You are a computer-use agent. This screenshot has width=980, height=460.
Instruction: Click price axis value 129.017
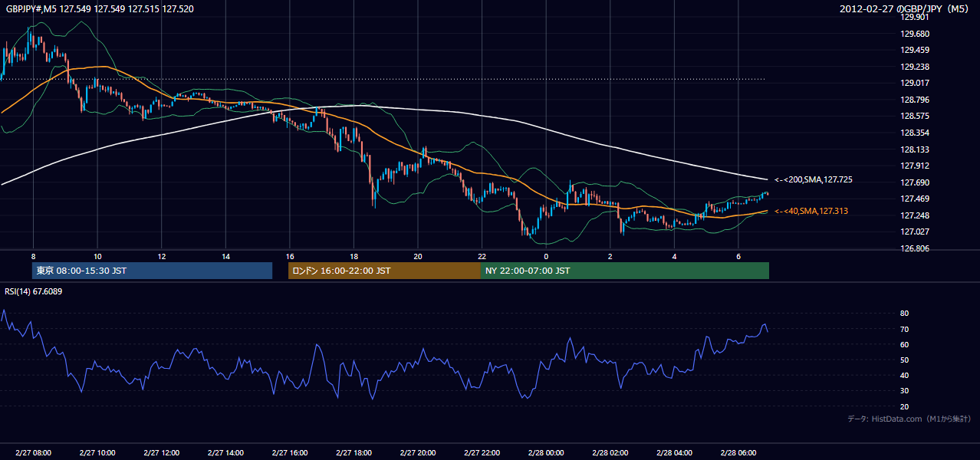pos(915,83)
